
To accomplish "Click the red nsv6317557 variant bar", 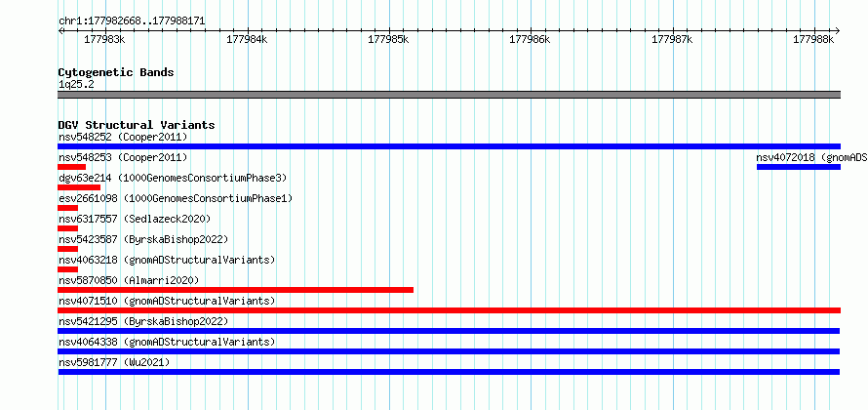I will click(x=67, y=228).
